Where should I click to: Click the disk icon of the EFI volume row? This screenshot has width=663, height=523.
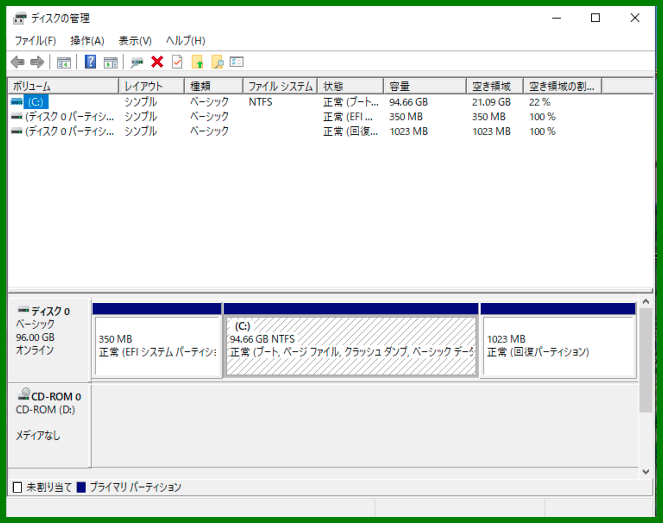[x=16, y=117]
